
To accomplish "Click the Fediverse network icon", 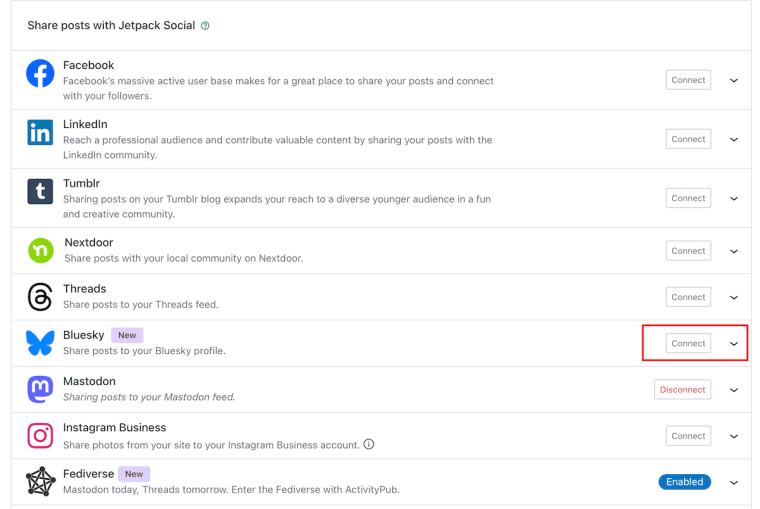I will [x=40, y=482].
